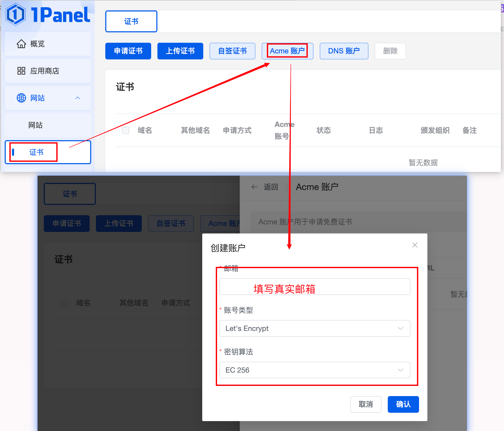Open the 密钥算法 EC 256 dropdown
Screen dimensions: 504x431
315,370
